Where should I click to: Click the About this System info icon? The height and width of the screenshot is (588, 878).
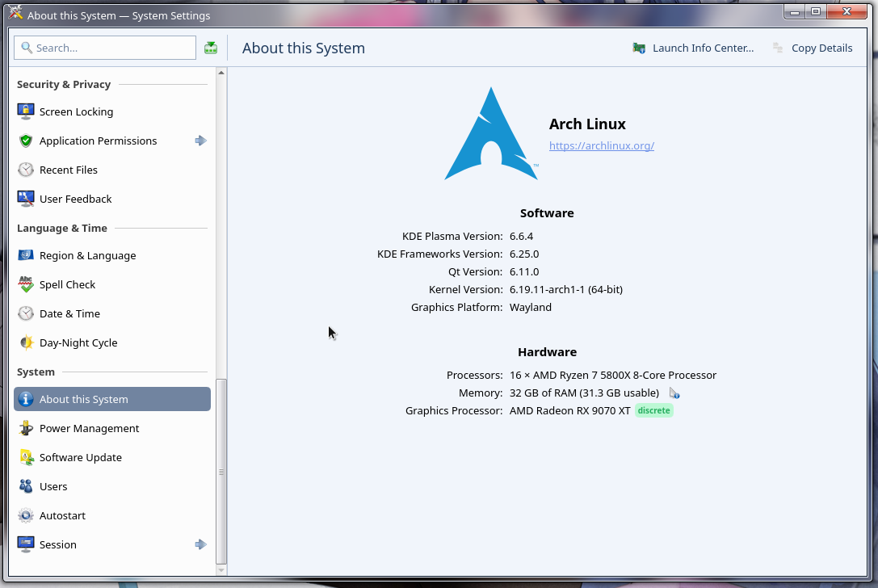tap(26, 399)
